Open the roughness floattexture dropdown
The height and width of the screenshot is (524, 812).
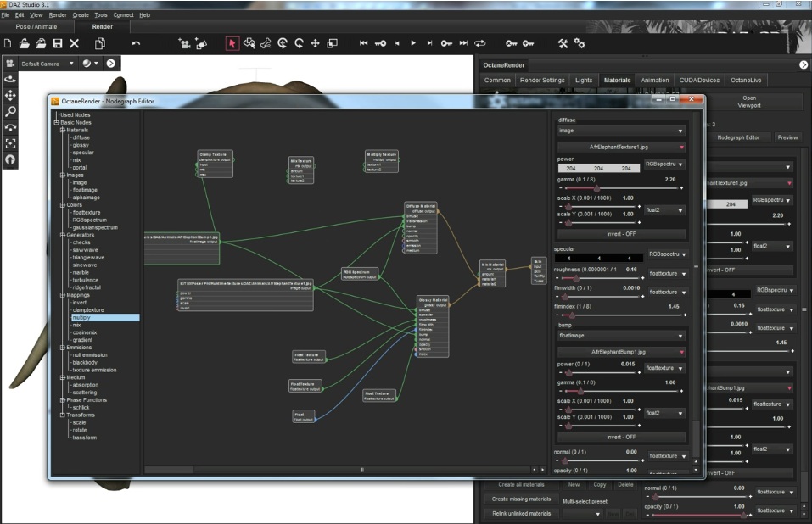click(667, 274)
